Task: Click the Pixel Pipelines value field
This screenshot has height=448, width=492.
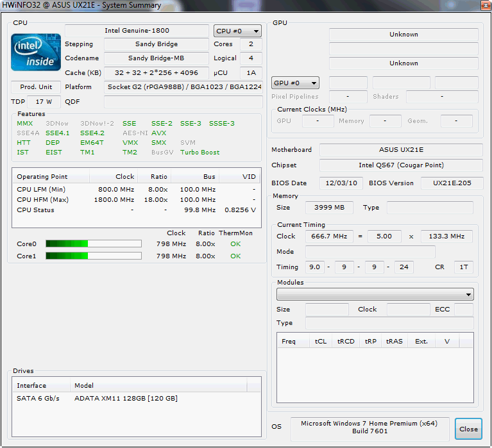Action: pos(348,97)
